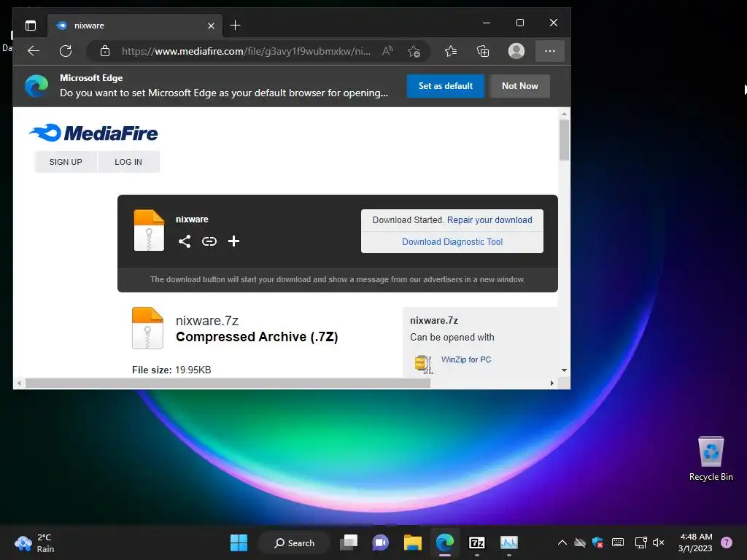Click Repair your download link

tap(489, 220)
